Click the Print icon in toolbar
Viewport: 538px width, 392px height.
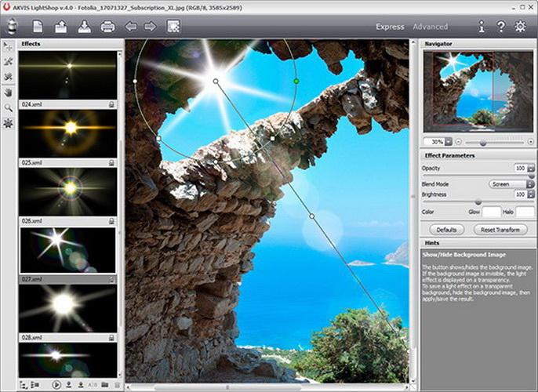(107, 27)
